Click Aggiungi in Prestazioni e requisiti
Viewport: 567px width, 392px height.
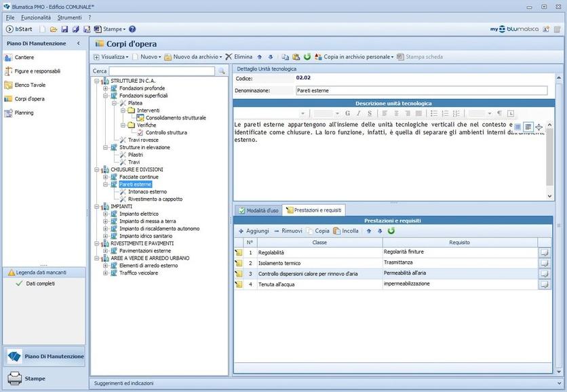tap(254, 231)
